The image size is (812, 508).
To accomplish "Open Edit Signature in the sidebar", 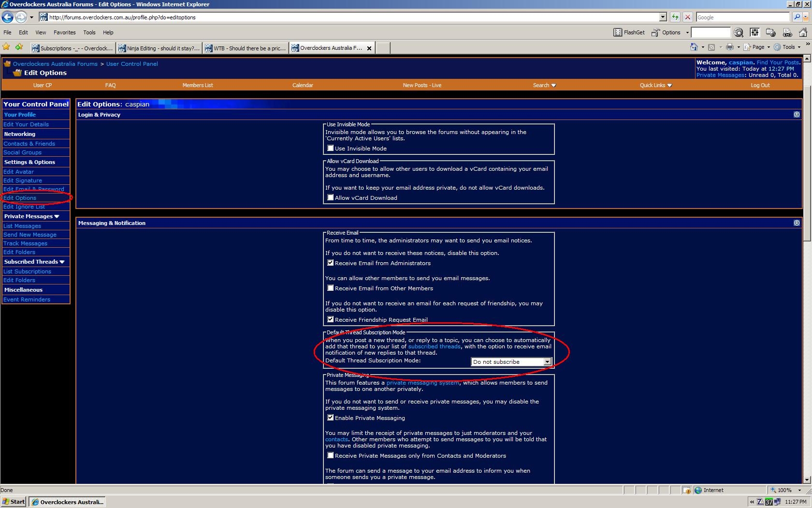I will coord(23,180).
